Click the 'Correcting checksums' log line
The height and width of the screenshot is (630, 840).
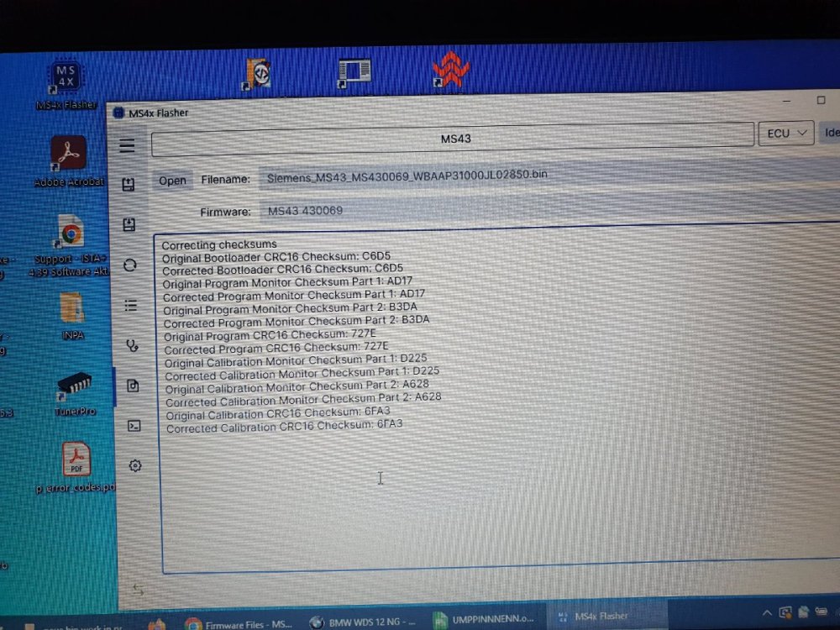coord(219,244)
